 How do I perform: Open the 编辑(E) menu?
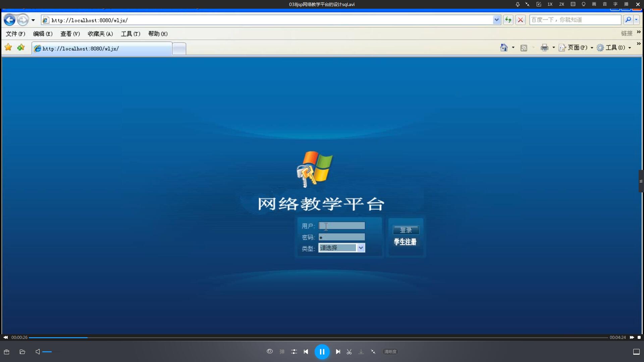tap(43, 34)
